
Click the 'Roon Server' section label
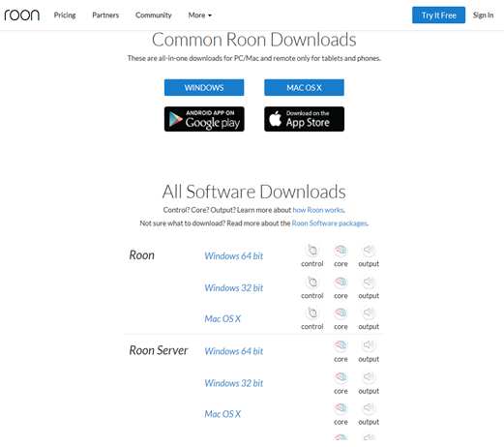click(159, 350)
